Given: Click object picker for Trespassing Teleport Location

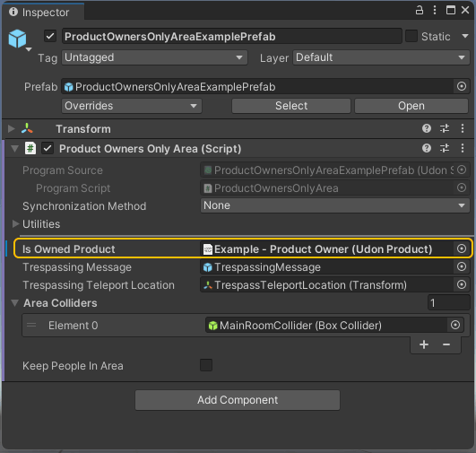Looking at the screenshot, I should (x=462, y=284).
